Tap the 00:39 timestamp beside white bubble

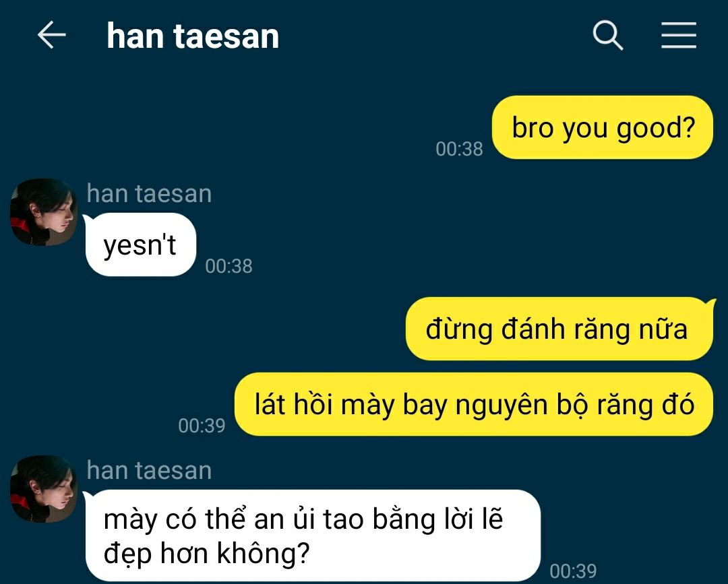coord(574,571)
